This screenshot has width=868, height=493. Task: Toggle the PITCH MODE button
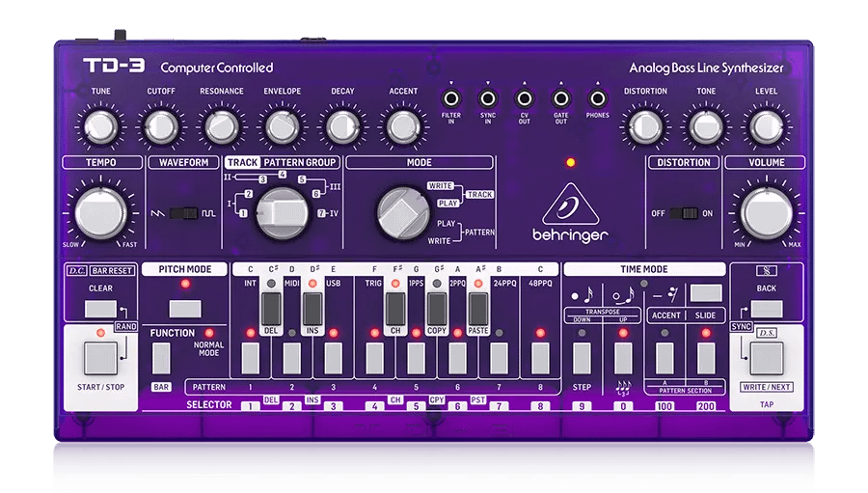click(x=184, y=310)
